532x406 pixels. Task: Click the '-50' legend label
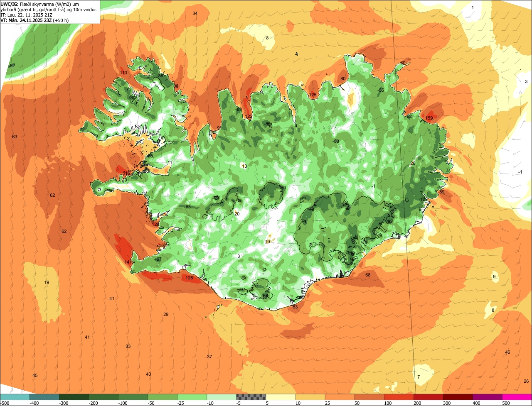(151, 403)
